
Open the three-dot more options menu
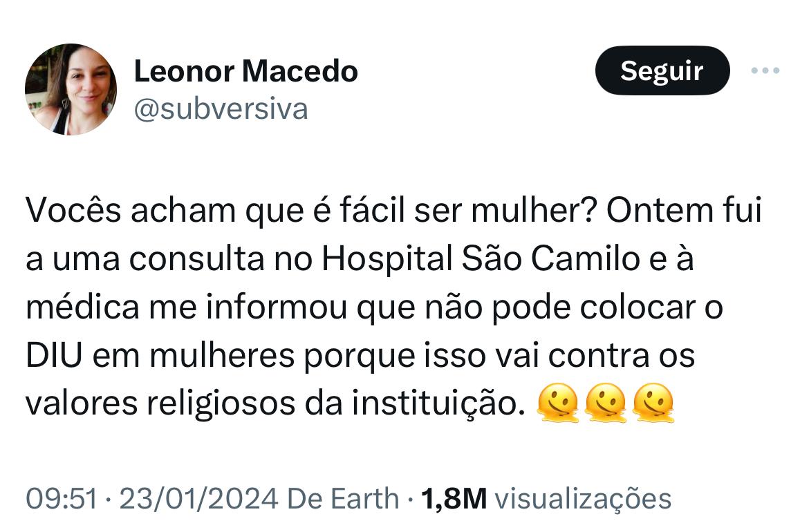coord(765,70)
